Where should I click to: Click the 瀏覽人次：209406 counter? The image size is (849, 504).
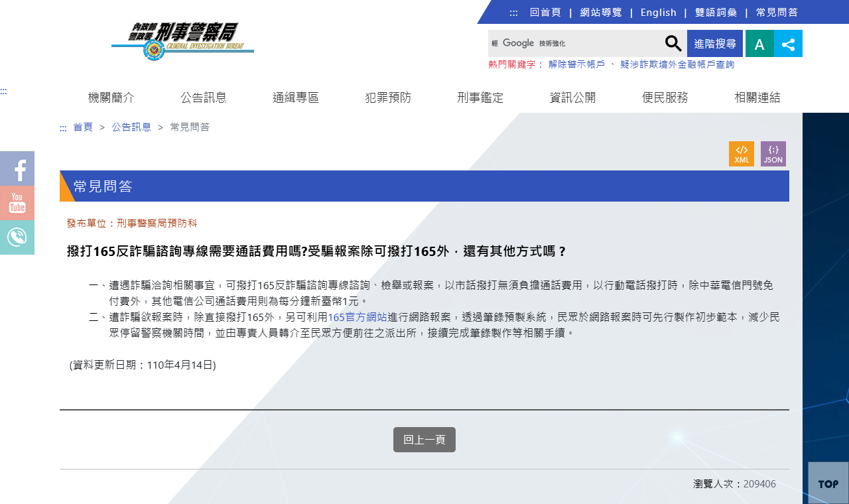(734, 484)
